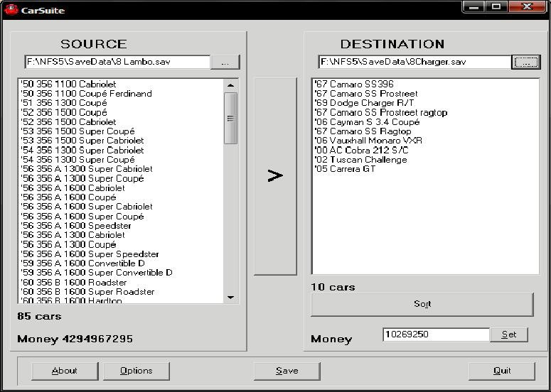
Task: Click the destination money input field
Action: [x=435, y=334]
